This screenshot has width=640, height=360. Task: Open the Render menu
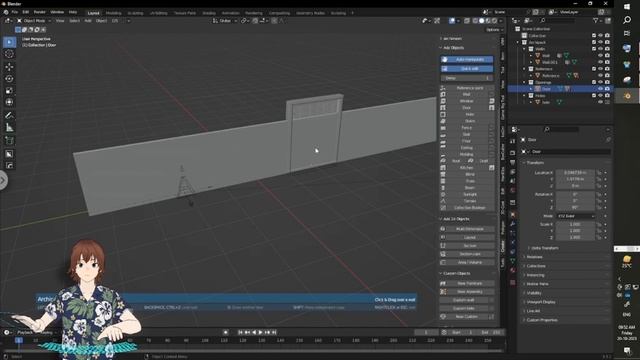click(x=40, y=12)
